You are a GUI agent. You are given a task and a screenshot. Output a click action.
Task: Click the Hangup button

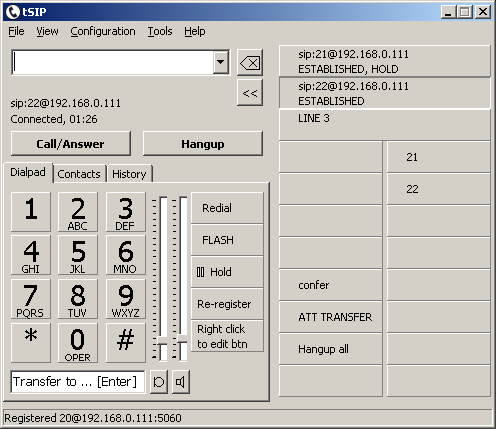[x=203, y=144]
